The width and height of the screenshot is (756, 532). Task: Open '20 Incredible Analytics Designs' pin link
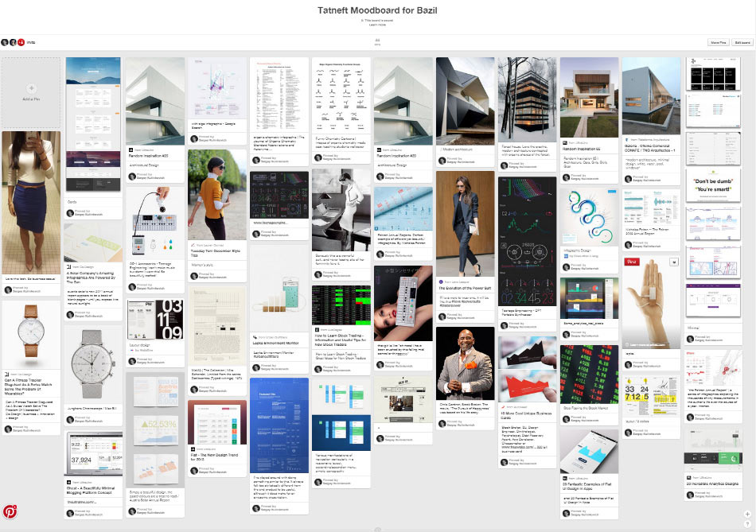pyautogui.click(x=714, y=484)
